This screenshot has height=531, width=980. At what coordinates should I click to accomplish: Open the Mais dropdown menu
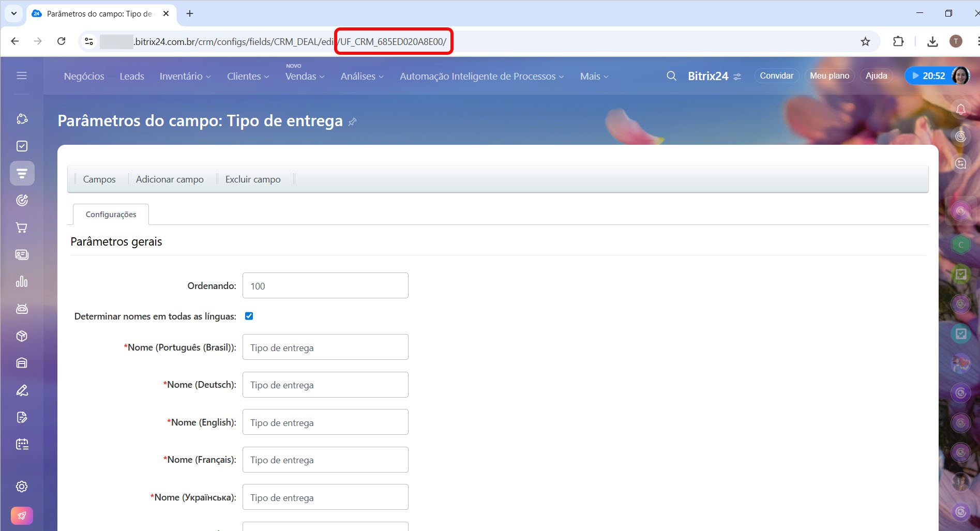coord(594,77)
